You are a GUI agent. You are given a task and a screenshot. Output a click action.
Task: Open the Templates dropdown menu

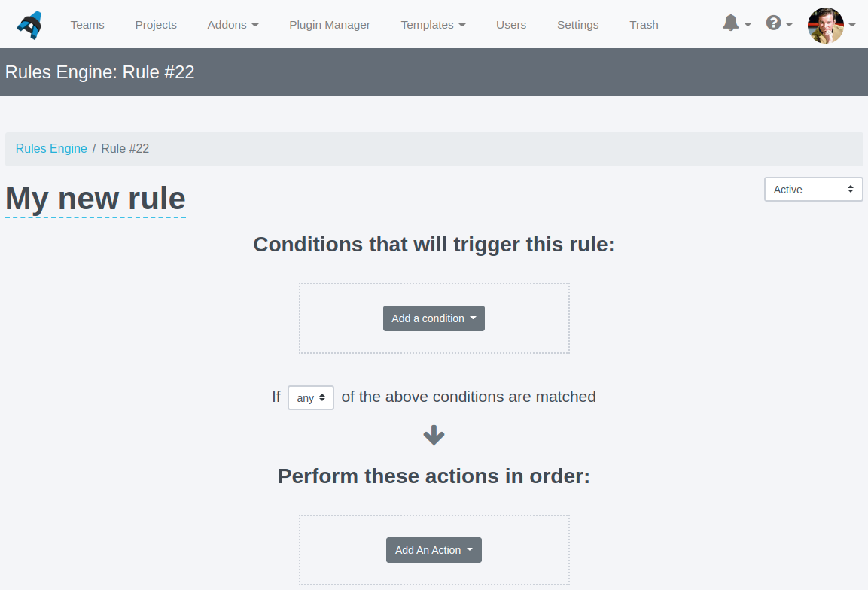point(433,25)
